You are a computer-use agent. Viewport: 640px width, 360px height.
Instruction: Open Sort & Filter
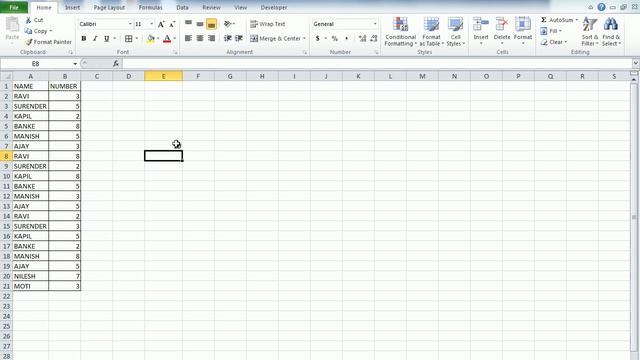point(590,31)
